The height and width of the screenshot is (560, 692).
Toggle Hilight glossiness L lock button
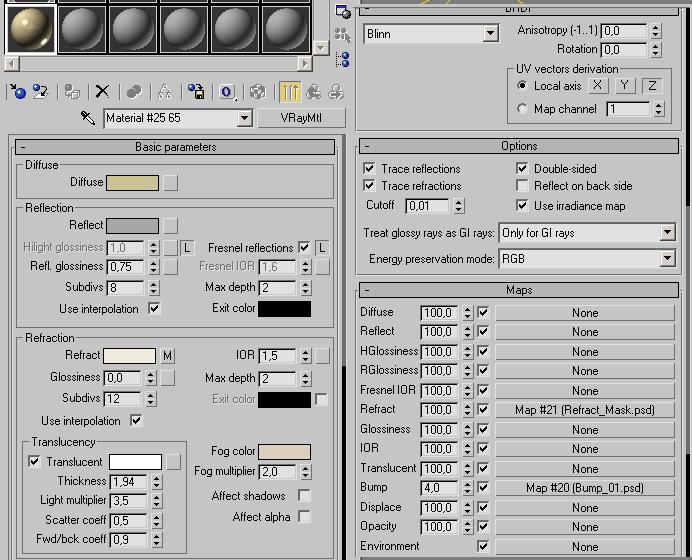tap(187, 248)
